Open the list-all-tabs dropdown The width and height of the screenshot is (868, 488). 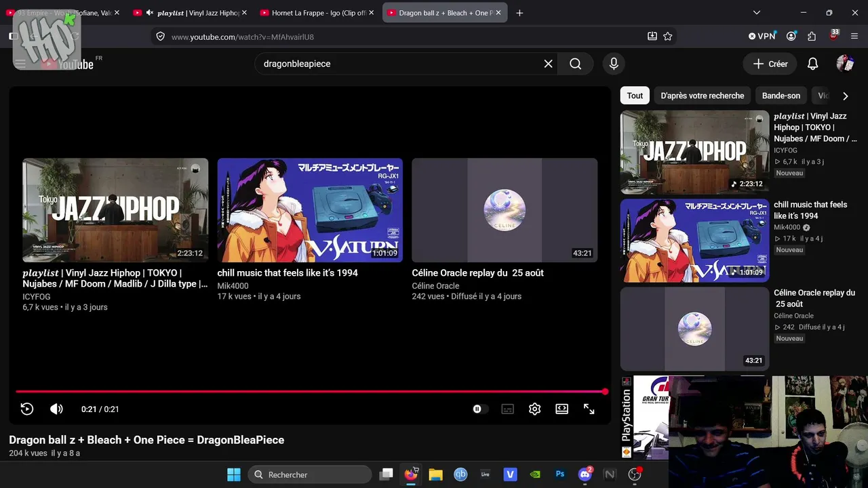pos(757,13)
